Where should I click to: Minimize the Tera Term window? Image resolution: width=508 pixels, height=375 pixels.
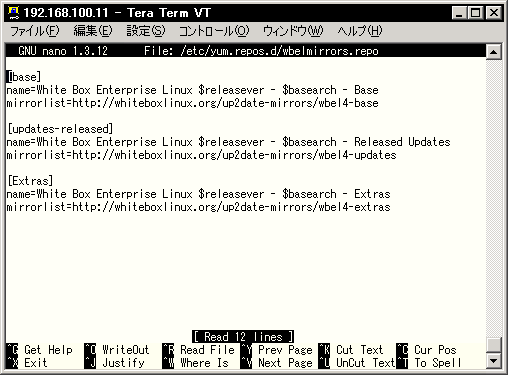click(x=459, y=13)
